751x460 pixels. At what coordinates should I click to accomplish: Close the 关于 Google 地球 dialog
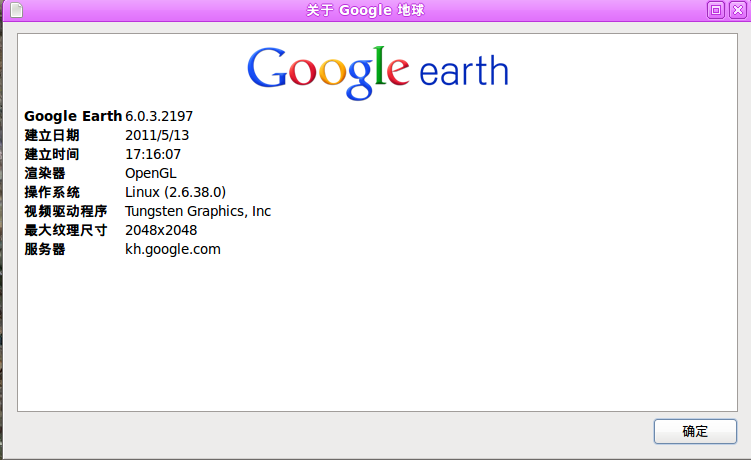738,10
